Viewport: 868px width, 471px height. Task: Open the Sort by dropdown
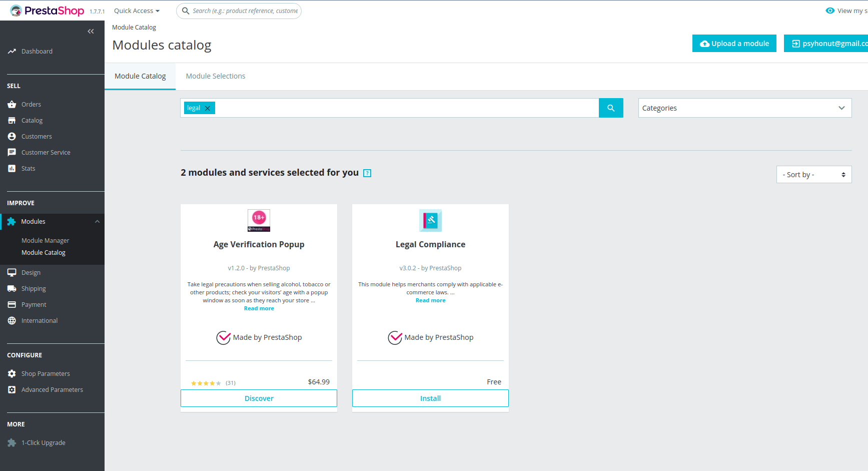pyautogui.click(x=814, y=175)
